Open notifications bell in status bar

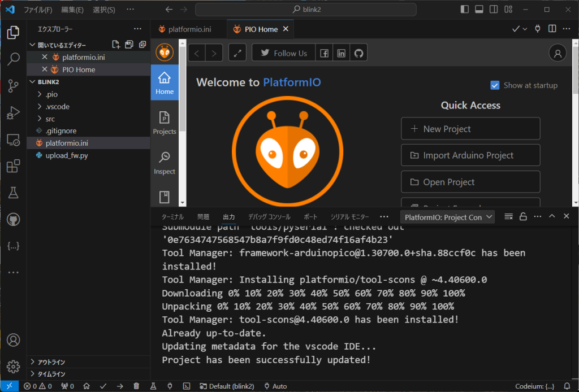click(x=567, y=386)
